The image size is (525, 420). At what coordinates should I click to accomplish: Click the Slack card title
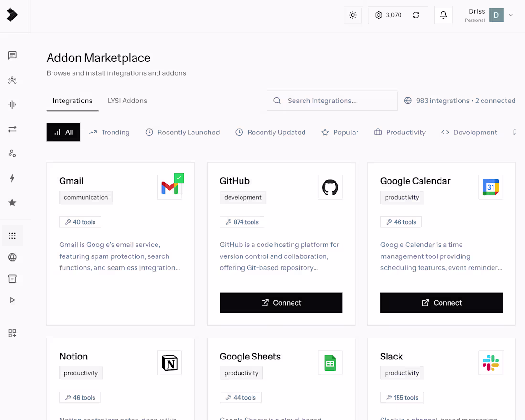coord(391,357)
